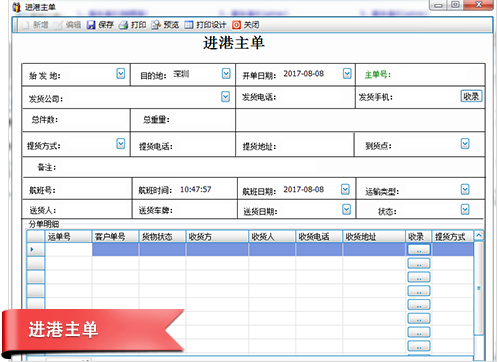Open the 开单日期 date picker dropdown
This screenshot has width=498, height=362.
coord(347,73)
